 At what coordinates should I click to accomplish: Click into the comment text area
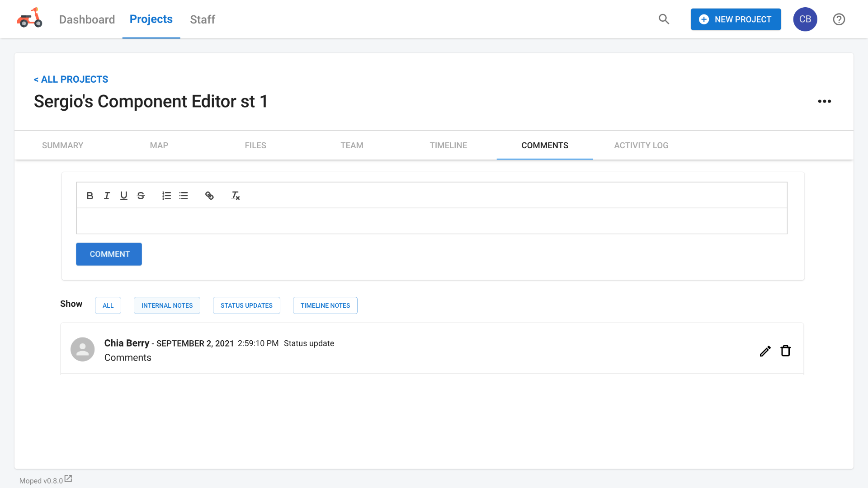pos(432,221)
